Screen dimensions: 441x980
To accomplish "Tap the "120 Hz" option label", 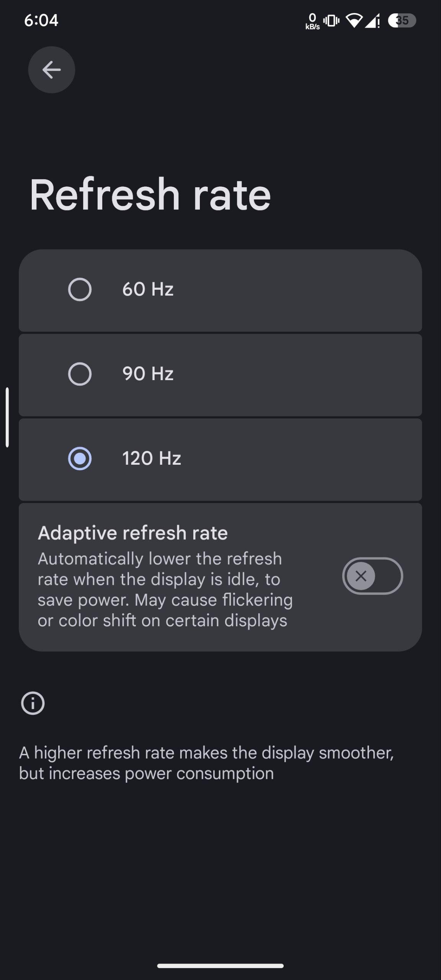I will pyautogui.click(x=152, y=459).
